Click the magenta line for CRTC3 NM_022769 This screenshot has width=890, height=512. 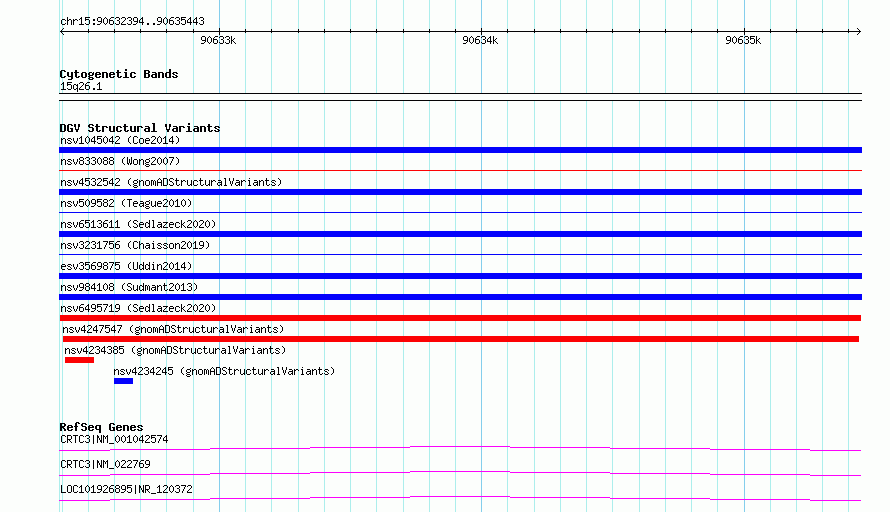(460, 473)
